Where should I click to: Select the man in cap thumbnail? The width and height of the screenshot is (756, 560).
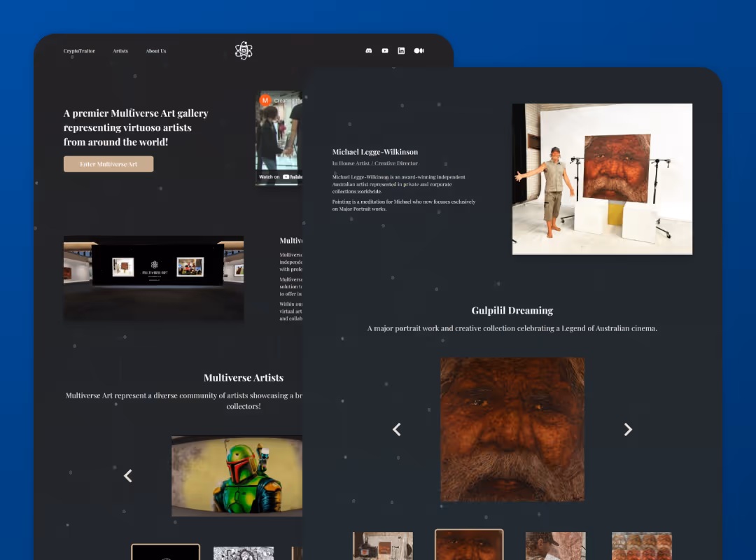(x=555, y=545)
